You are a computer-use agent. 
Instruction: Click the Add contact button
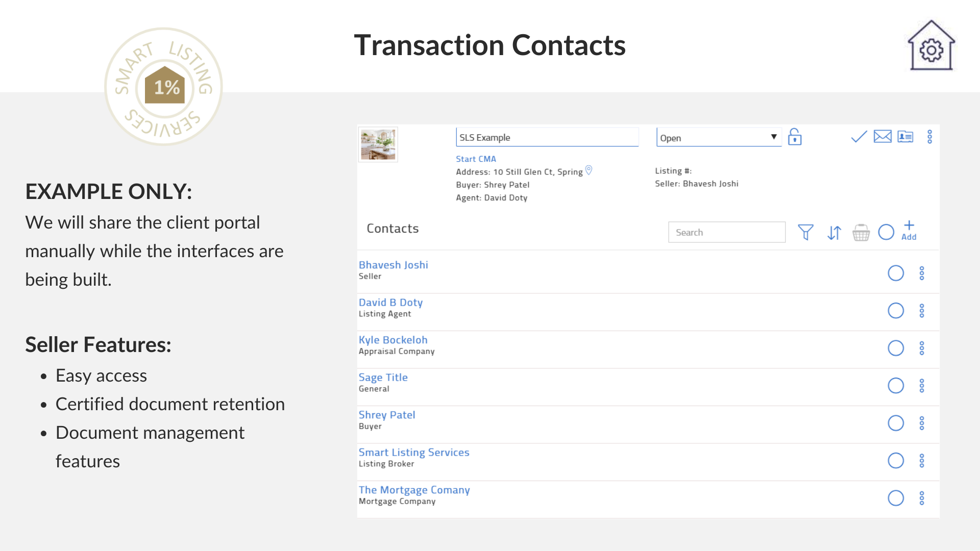[x=909, y=231]
